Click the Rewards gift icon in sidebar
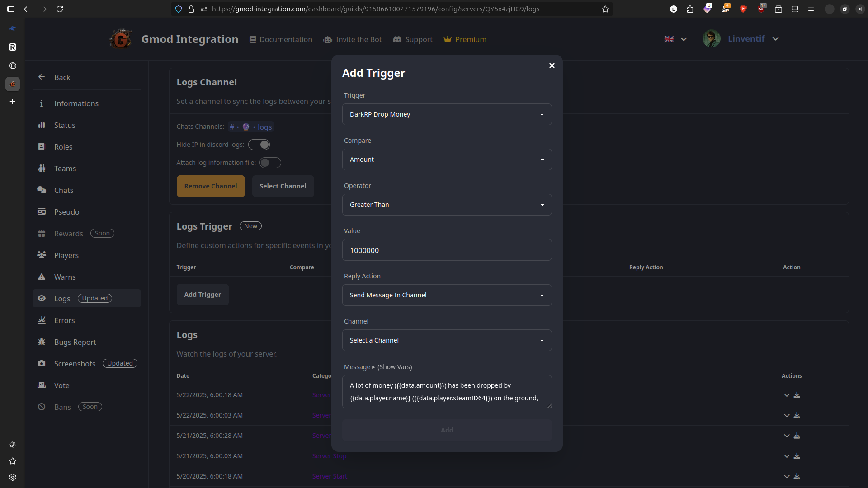This screenshot has width=868, height=488. point(42,233)
